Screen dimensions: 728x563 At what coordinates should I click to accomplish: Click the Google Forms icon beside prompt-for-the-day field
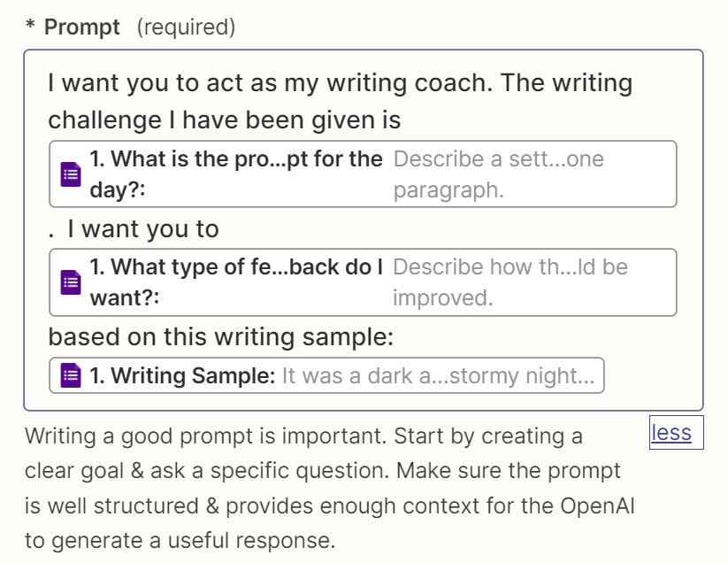click(x=71, y=174)
